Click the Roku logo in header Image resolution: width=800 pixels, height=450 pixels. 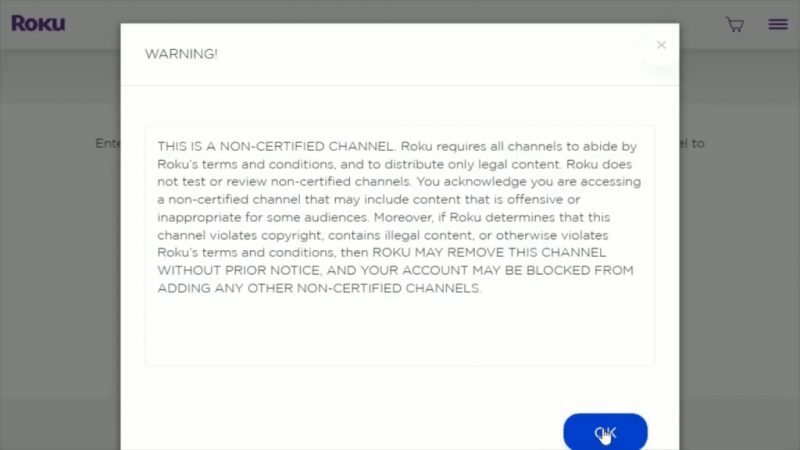(x=38, y=23)
